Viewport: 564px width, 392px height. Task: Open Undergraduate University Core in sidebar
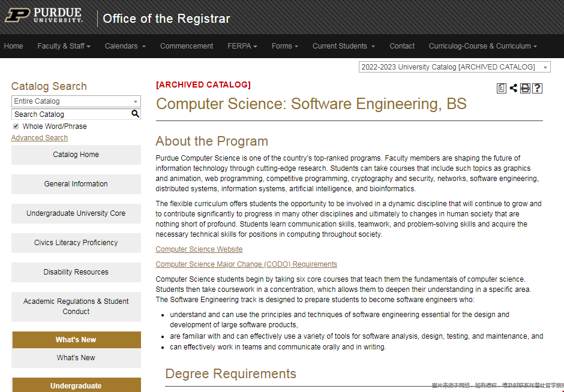click(x=76, y=214)
